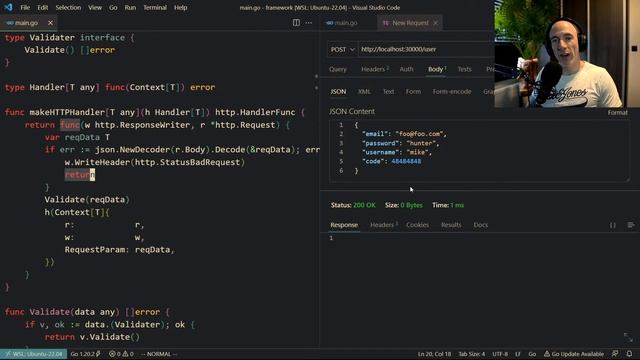Select the request Headers tab
The image size is (640, 360).
[x=374, y=69]
